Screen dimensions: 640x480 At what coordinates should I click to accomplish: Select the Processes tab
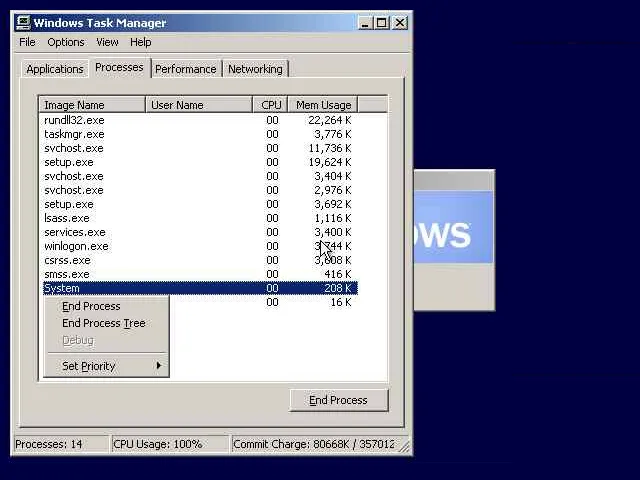pos(119,67)
